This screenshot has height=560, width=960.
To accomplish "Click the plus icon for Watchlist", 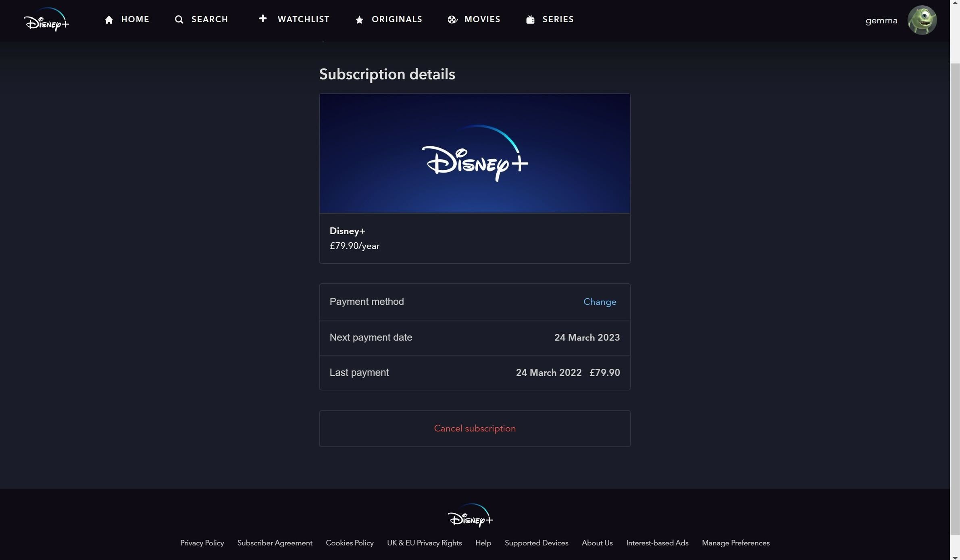I will 263,19.
